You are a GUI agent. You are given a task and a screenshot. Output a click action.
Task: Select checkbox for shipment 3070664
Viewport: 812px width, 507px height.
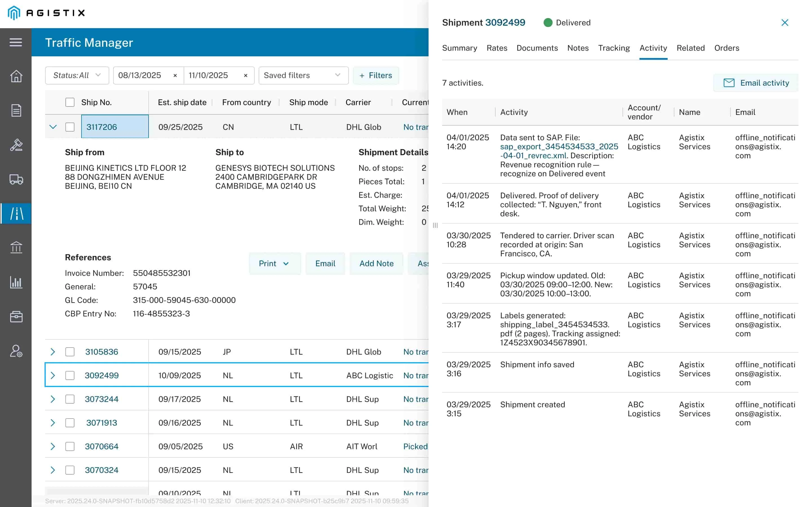pos(70,446)
